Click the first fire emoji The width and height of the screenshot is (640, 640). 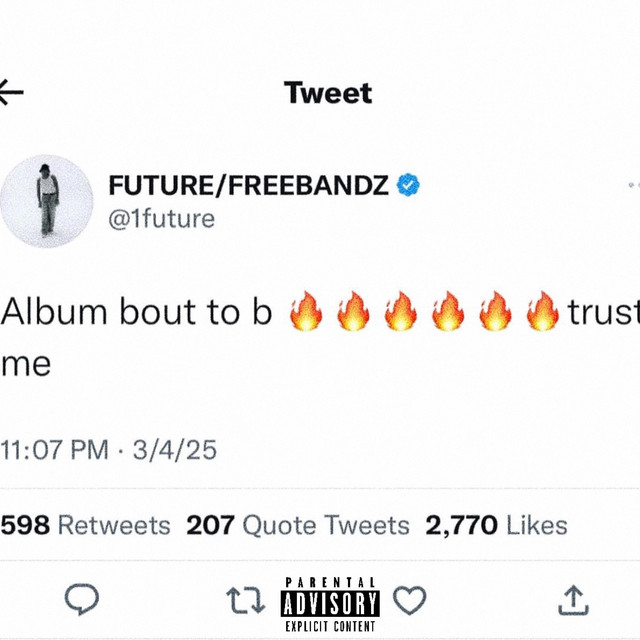(x=306, y=311)
